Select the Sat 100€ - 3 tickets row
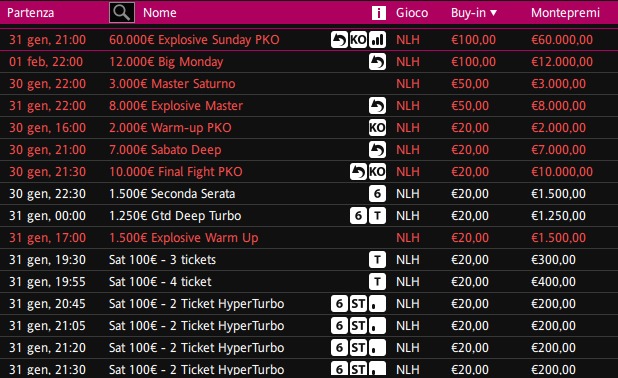Image resolution: width=618 pixels, height=378 pixels. tap(309, 260)
